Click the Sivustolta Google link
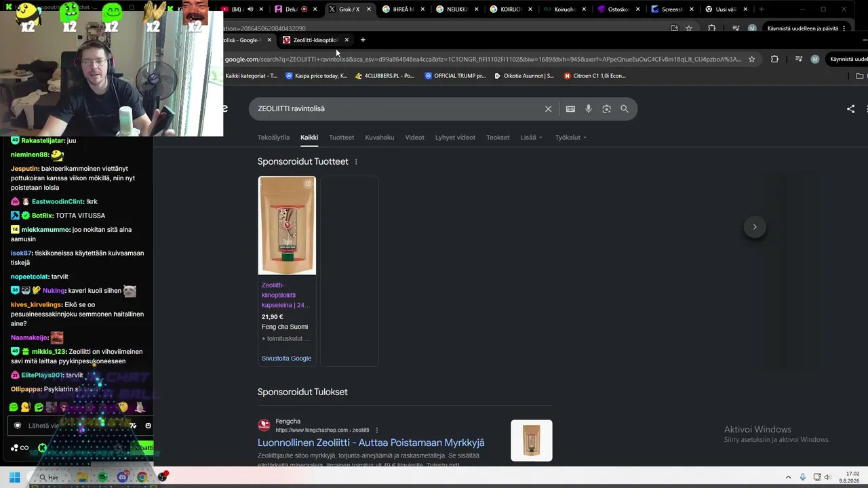868x488 pixels. tap(286, 359)
